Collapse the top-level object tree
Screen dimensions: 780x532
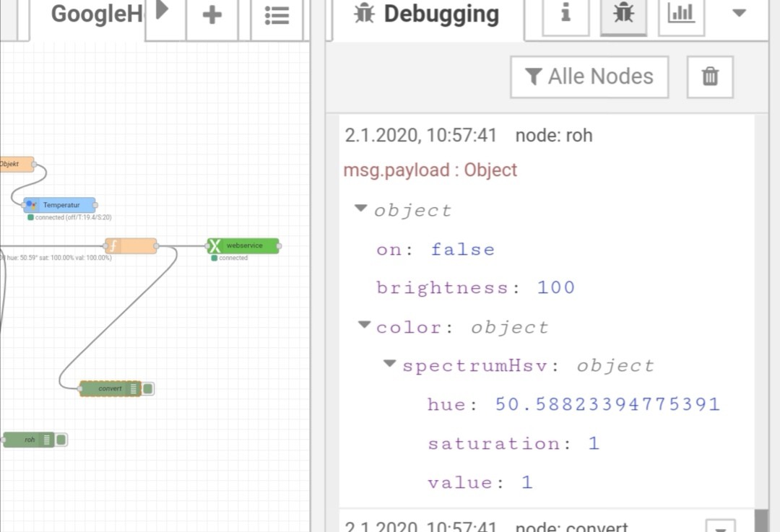[360, 209]
